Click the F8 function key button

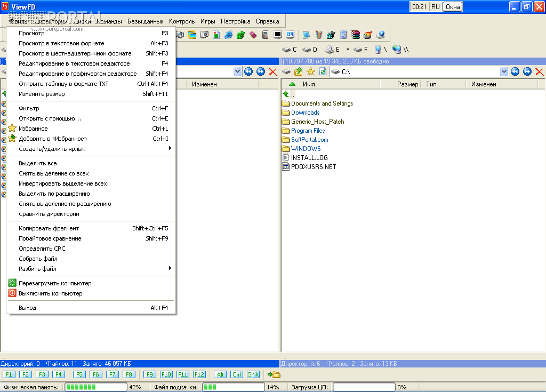[x=129, y=374]
